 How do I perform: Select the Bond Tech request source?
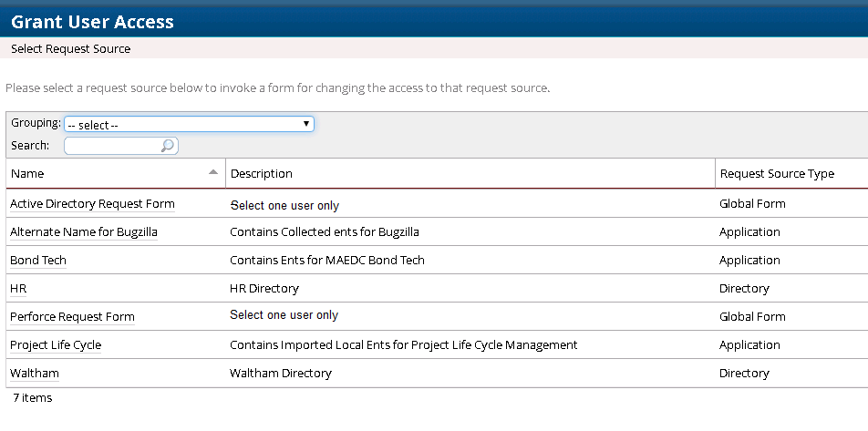pyautogui.click(x=38, y=261)
